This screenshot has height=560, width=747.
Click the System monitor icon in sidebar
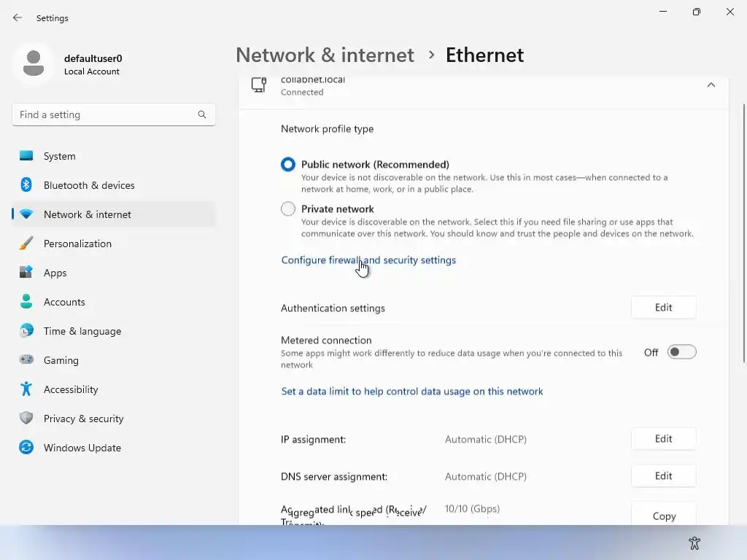(x=26, y=156)
